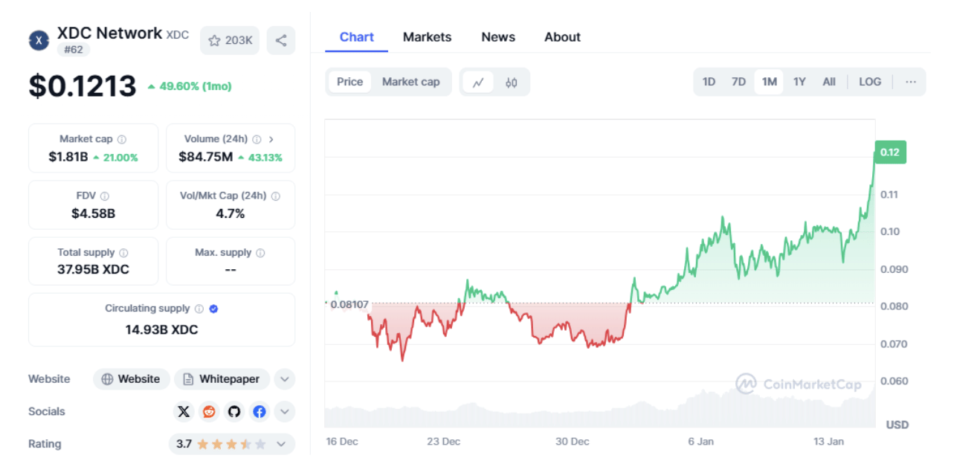Open the chart more options ellipsis
980x458 pixels.
[x=911, y=82]
